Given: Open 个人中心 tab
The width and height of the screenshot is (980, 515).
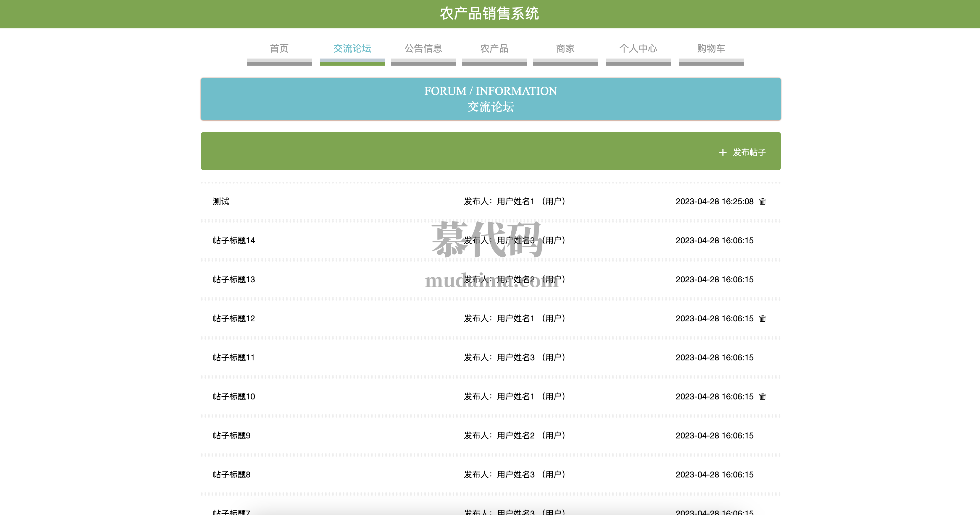Looking at the screenshot, I should pyautogui.click(x=638, y=49).
